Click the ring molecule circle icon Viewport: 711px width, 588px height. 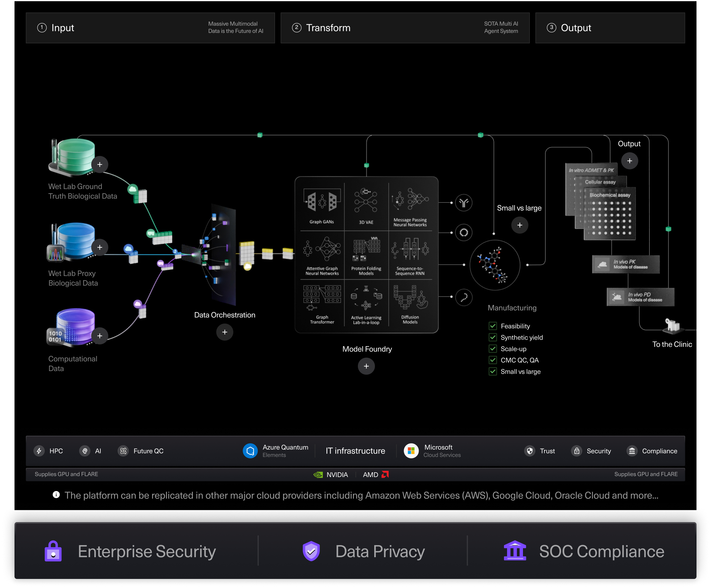463,233
